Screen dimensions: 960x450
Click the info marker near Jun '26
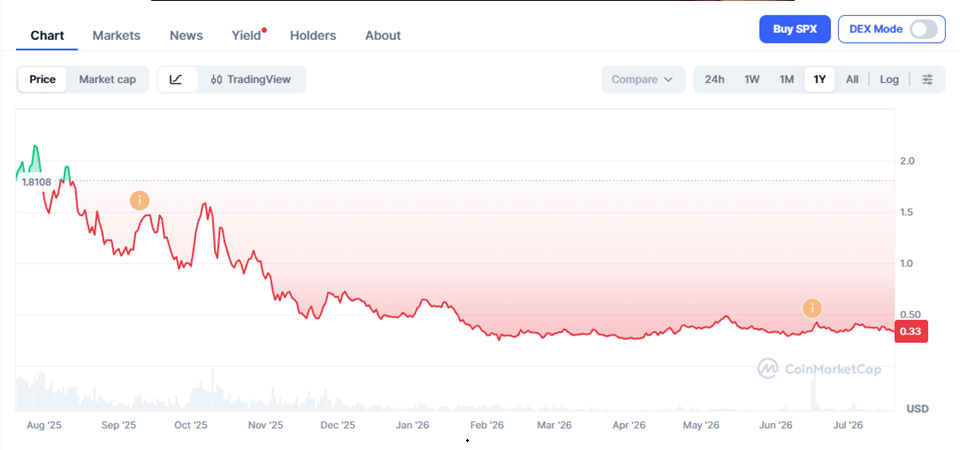(812, 309)
